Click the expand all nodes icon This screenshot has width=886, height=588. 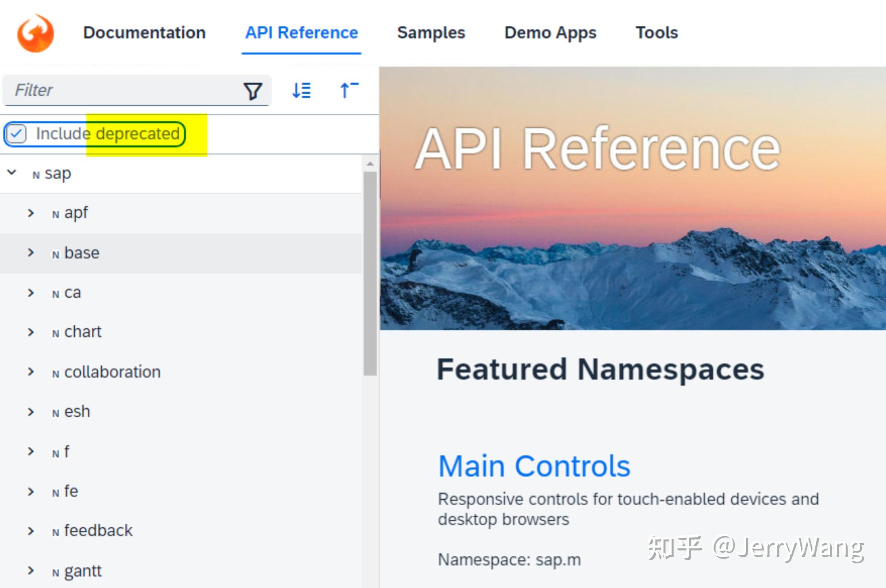tap(301, 90)
